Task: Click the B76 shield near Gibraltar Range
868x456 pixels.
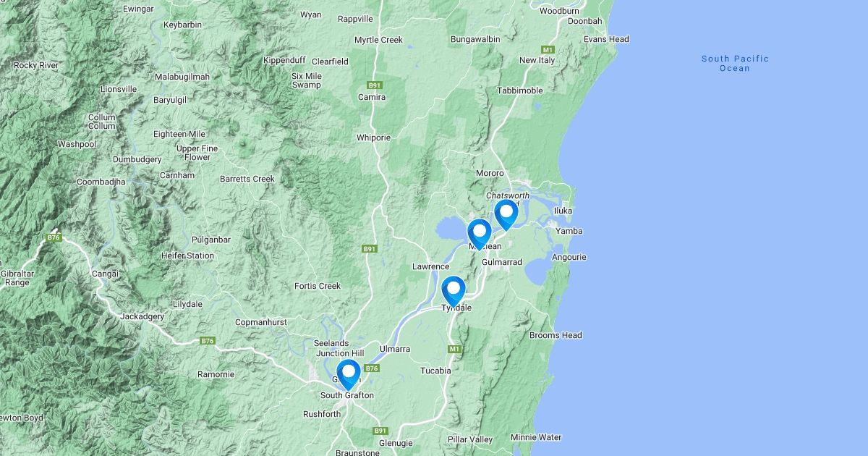Action: tap(53, 237)
